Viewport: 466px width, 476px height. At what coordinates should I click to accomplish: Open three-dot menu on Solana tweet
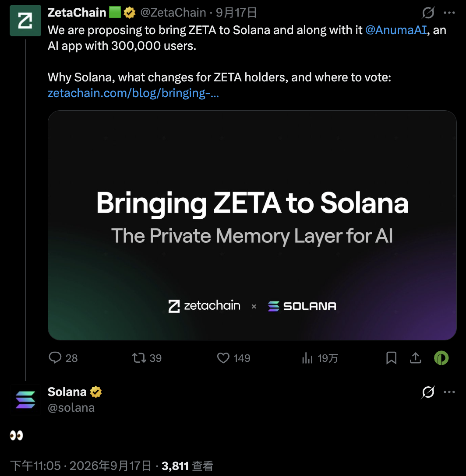[449, 392]
